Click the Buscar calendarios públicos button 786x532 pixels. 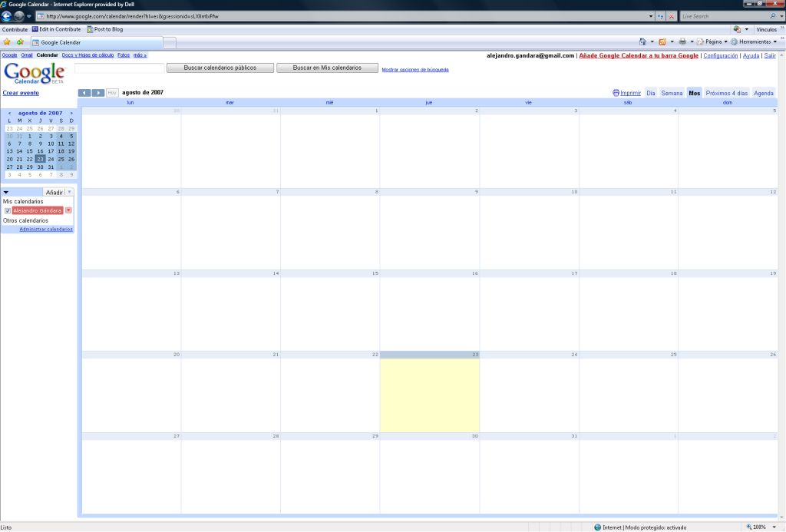coord(220,68)
